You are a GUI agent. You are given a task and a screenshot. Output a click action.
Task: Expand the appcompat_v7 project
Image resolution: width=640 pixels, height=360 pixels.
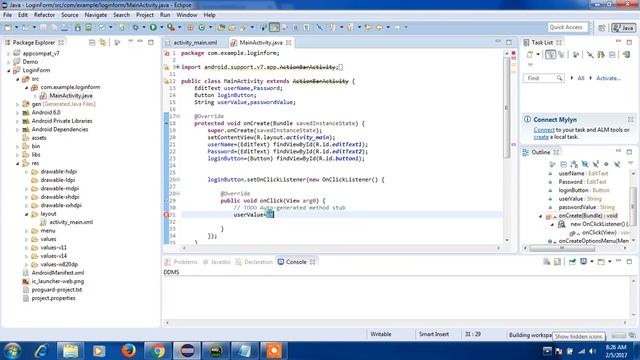(x=9, y=53)
